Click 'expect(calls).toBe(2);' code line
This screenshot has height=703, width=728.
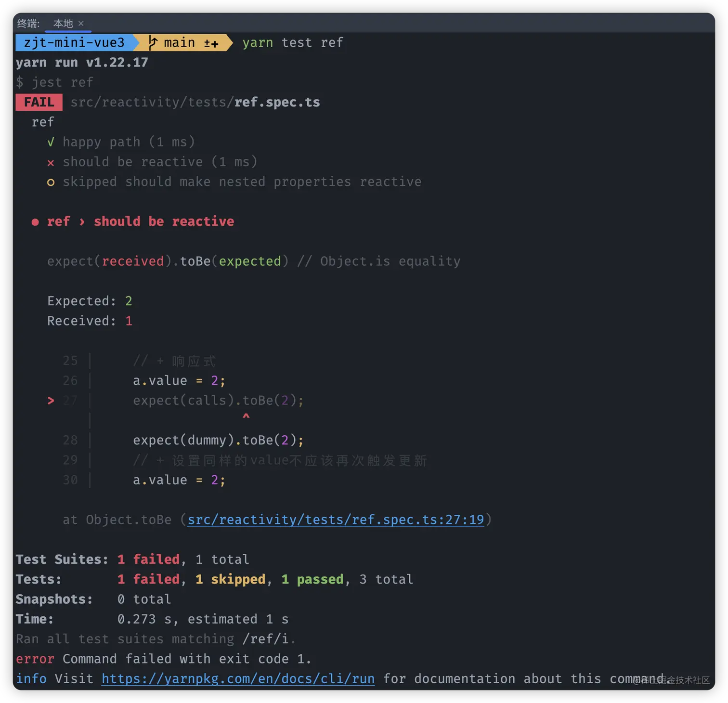[x=218, y=401]
